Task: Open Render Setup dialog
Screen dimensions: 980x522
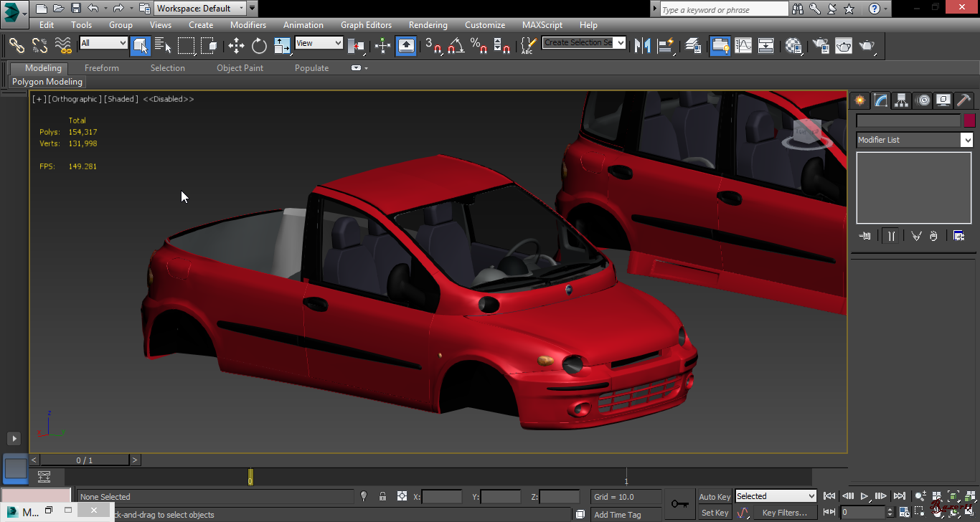Action: (x=821, y=46)
